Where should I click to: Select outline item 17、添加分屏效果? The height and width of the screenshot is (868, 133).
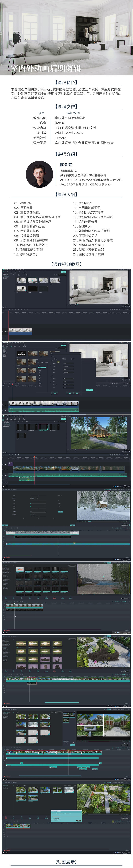[x=85, y=222]
